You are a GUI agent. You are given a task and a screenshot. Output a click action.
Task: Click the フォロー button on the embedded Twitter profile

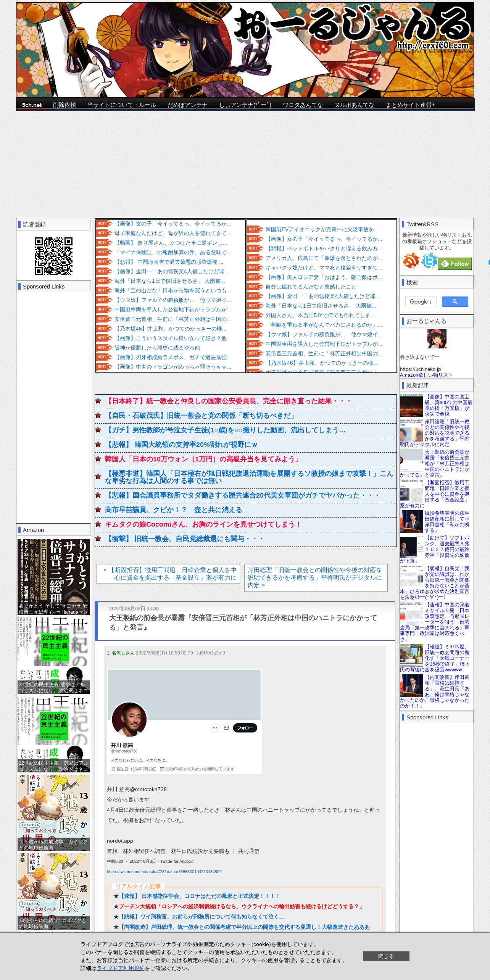[x=245, y=728]
